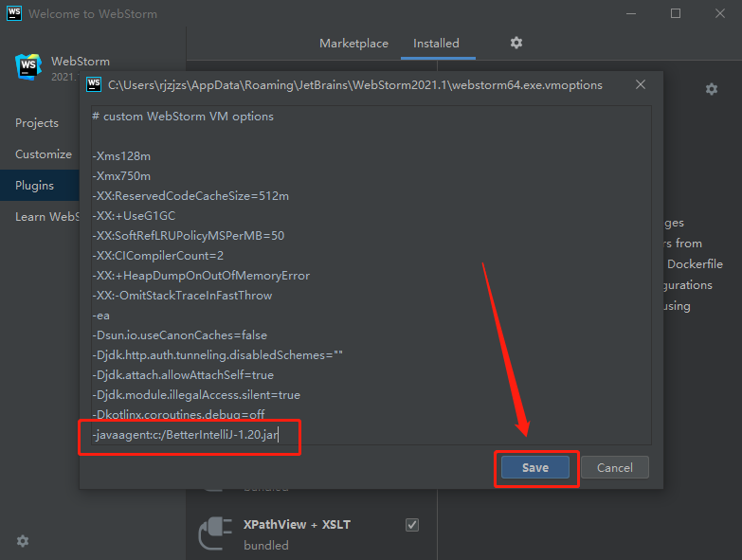The width and height of the screenshot is (742, 560).
Task: Click the WS icon in the vmoptions dialog title
Action: 94,84
